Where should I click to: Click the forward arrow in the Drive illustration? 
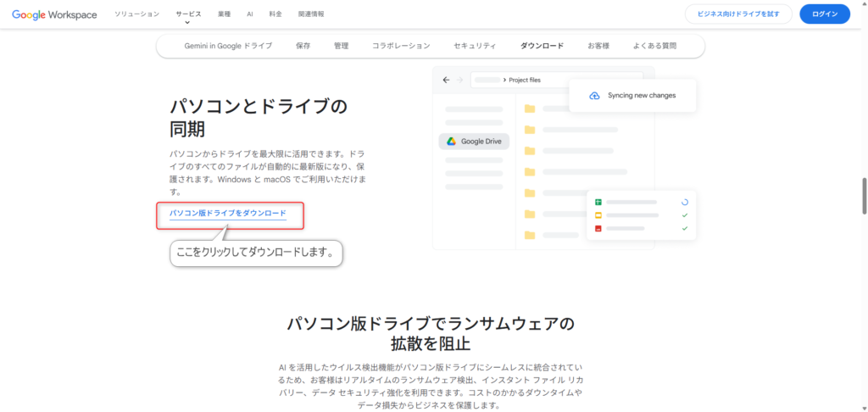click(x=460, y=80)
